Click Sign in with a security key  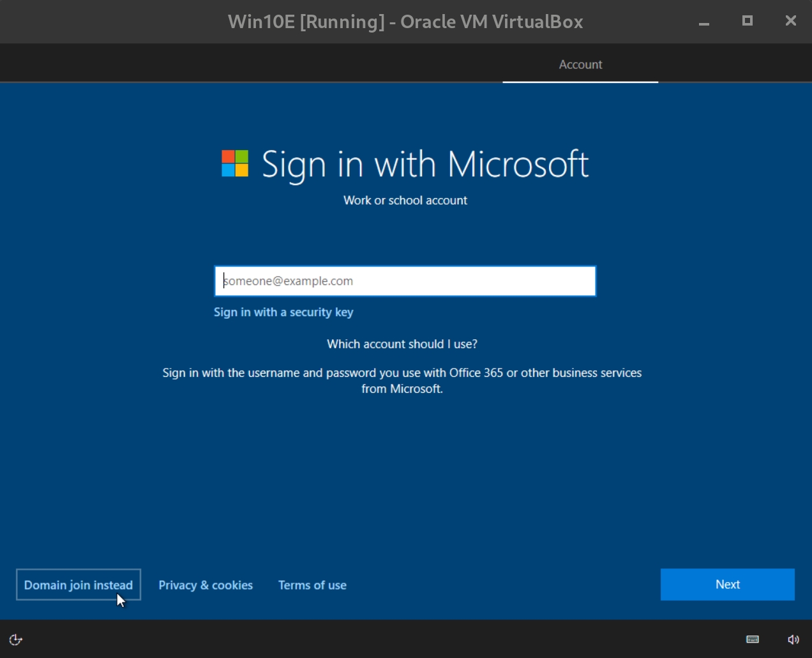click(x=283, y=312)
